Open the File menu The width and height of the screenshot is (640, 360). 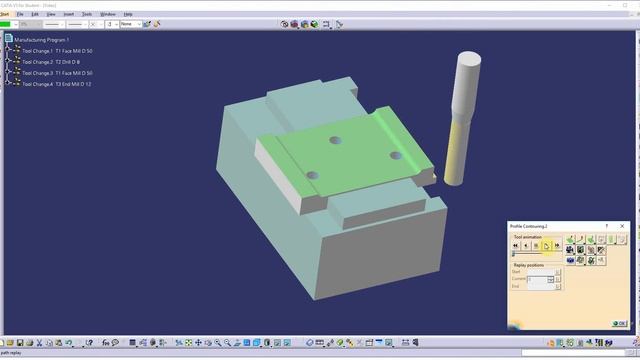click(x=20, y=14)
